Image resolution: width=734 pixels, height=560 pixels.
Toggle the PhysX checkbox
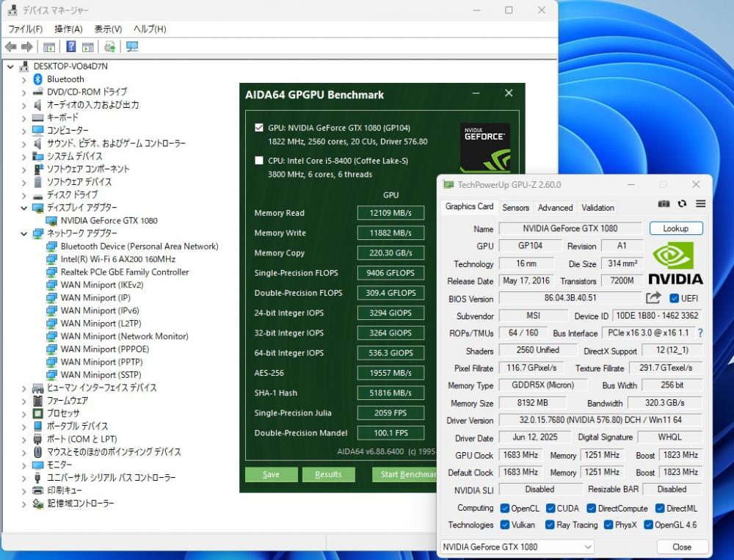point(608,525)
